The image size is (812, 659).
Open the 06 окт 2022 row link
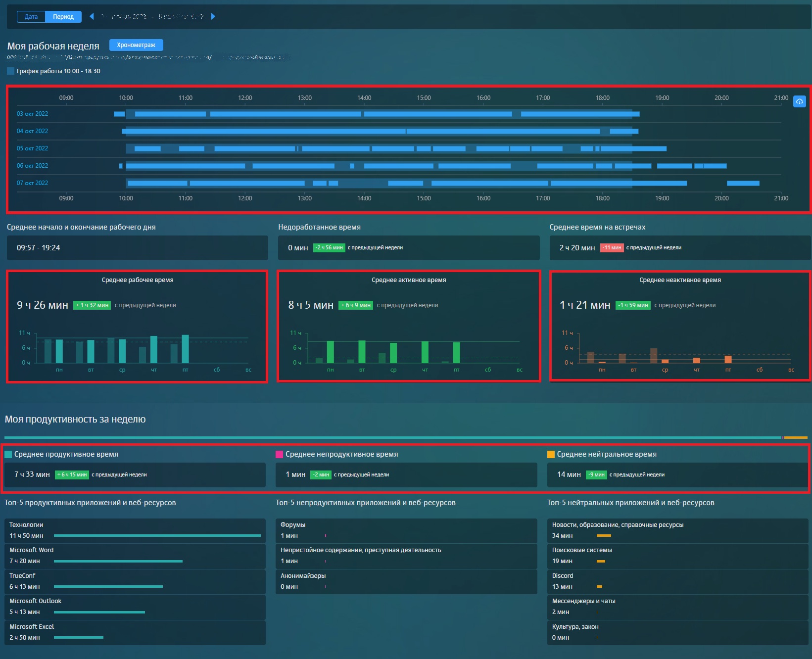point(32,166)
